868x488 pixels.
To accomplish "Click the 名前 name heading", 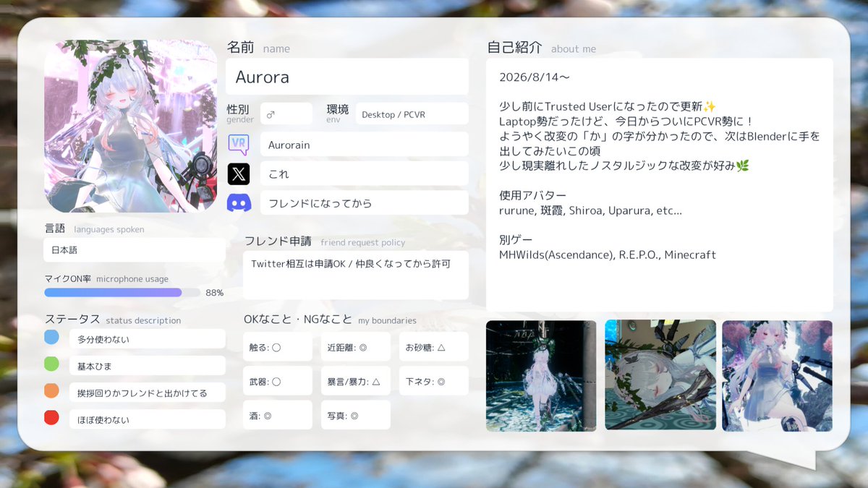I will click(x=258, y=48).
